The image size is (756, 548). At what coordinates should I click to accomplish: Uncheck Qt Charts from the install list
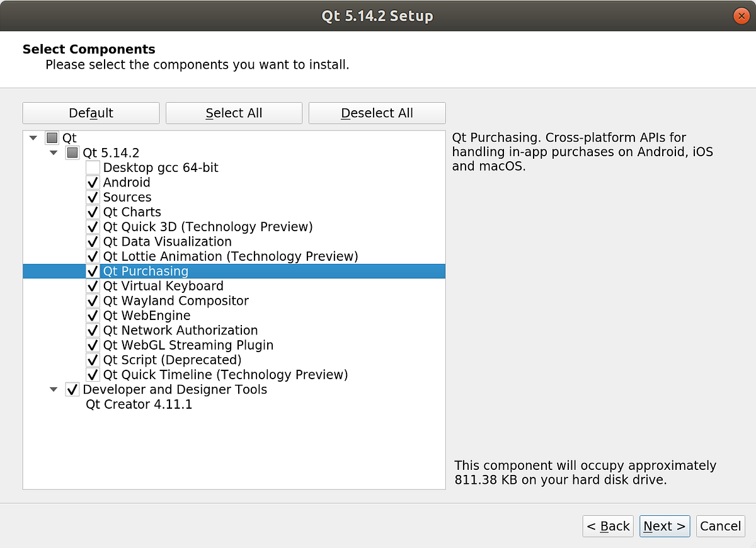pyautogui.click(x=92, y=212)
